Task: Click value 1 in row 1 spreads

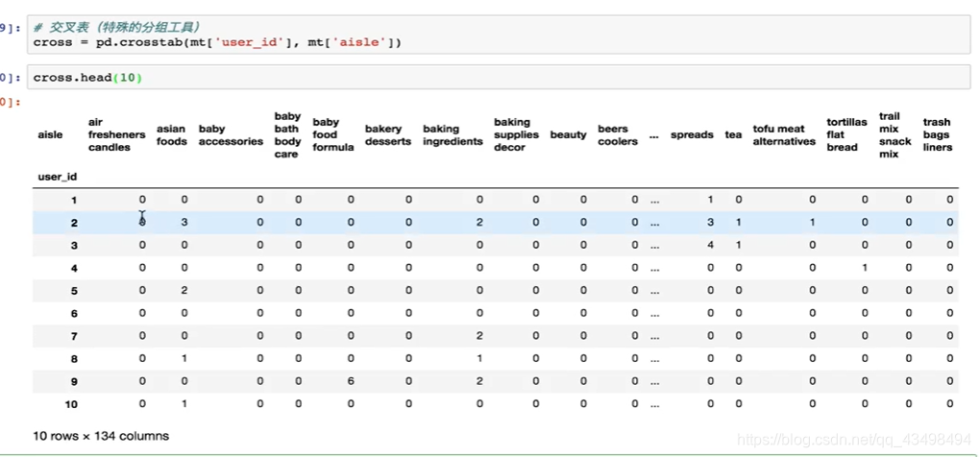Action: [x=710, y=200]
